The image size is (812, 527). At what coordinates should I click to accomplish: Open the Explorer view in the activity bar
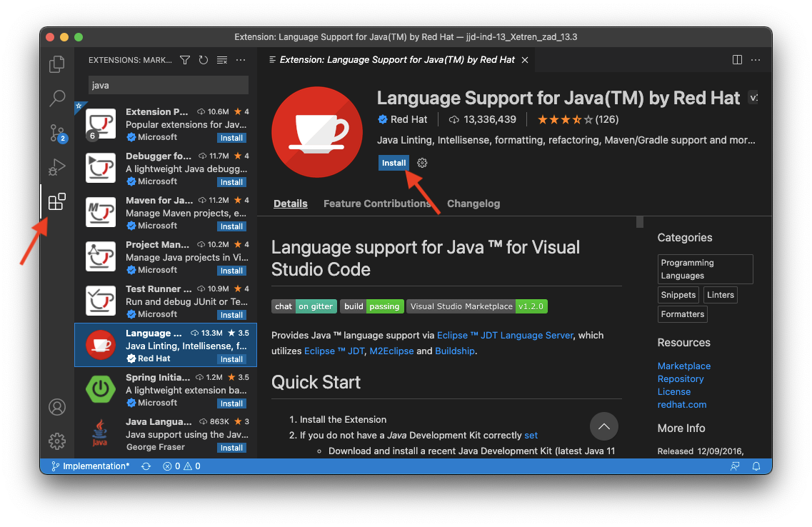pyautogui.click(x=57, y=64)
